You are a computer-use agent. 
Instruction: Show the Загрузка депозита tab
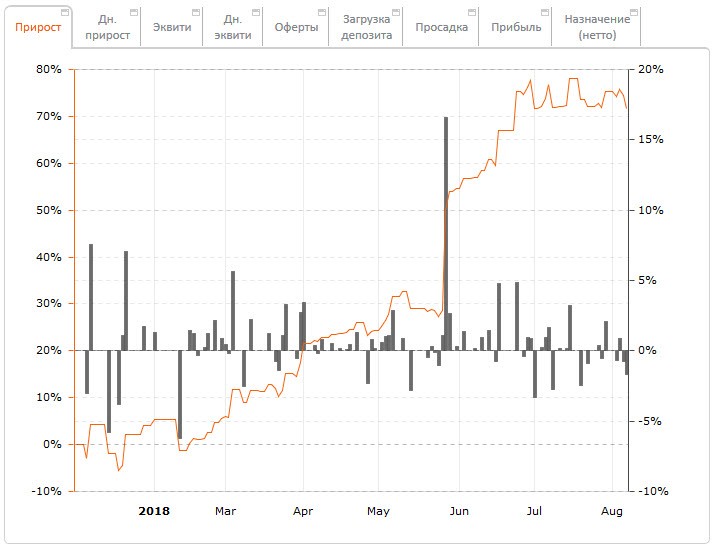tap(366, 27)
